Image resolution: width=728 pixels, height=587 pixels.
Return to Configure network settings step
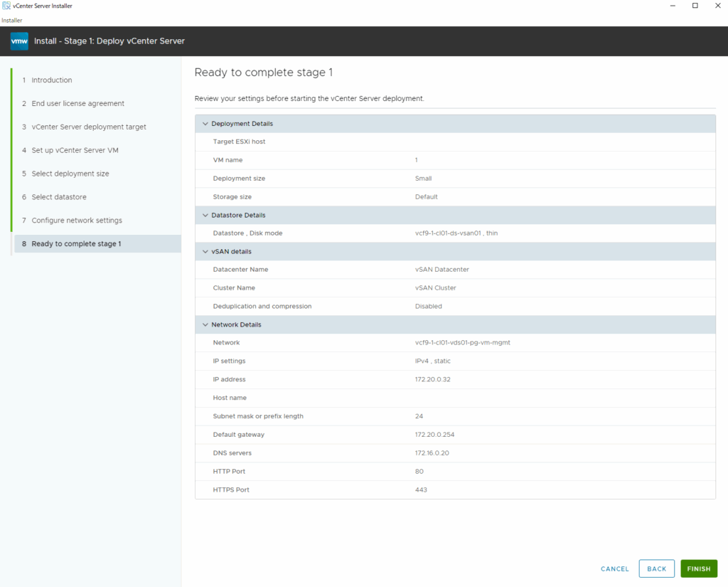pos(76,221)
